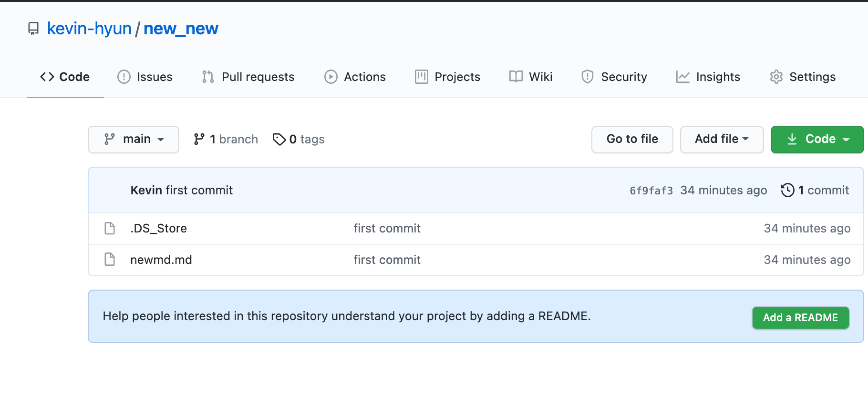
Task: Open the Security tab
Action: pos(614,77)
